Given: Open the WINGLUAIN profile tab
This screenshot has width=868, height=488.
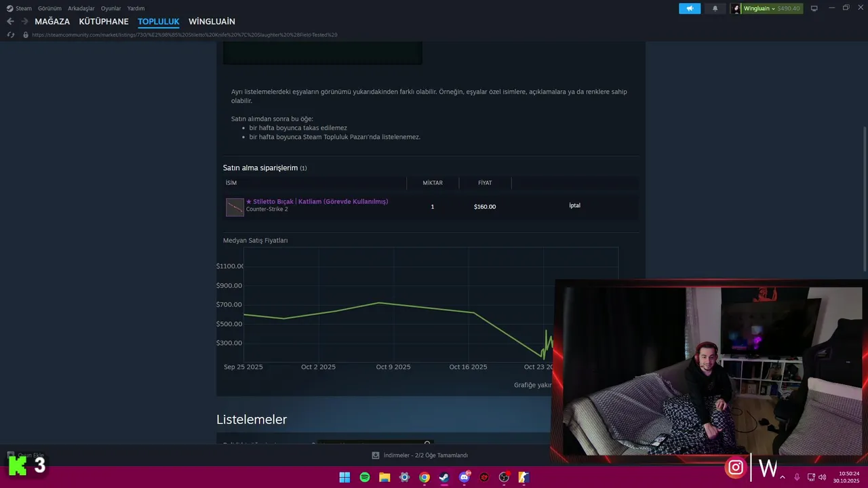Looking at the screenshot, I should (212, 22).
